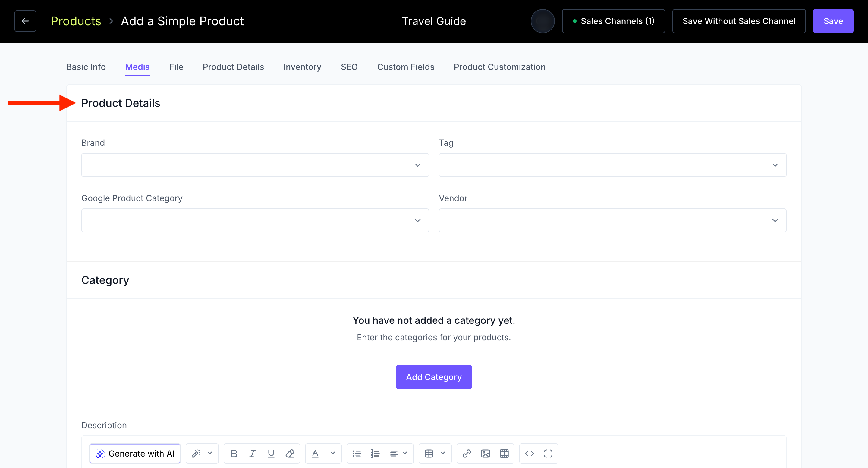Image resolution: width=868 pixels, height=468 pixels.
Task: Apply italic formatting in Description editor
Action: click(x=252, y=454)
